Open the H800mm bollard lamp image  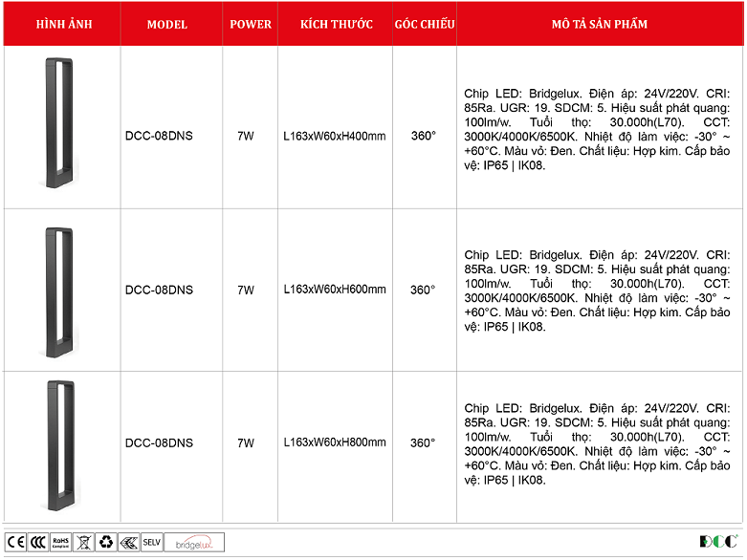pyautogui.click(x=59, y=445)
